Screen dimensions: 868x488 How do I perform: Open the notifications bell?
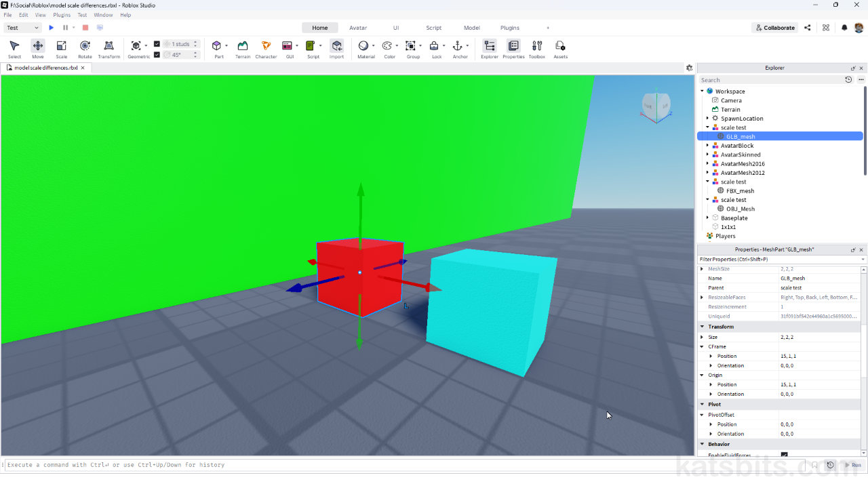(844, 28)
